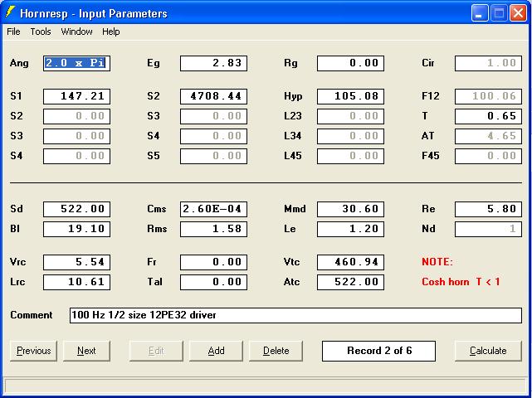Click the Sd field showing 522.00

[x=76, y=209]
